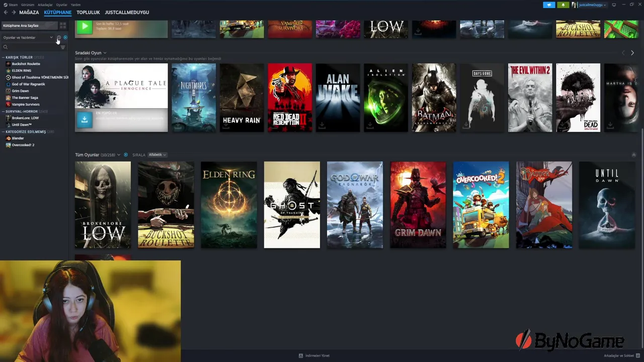Open the JUSTCALLMEDUYGU profile tab
The width and height of the screenshot is (644, 362).
click(x=127, y=12)
